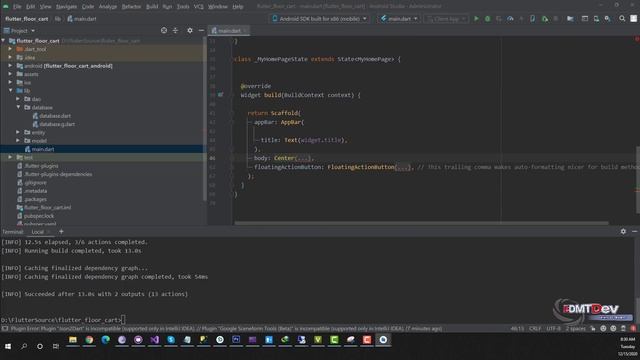Viewport: 640px width, 360px height.
Task: Click the UTF-8 encoding in status bar
Action: pyautogui.click(x=553, y=329)
